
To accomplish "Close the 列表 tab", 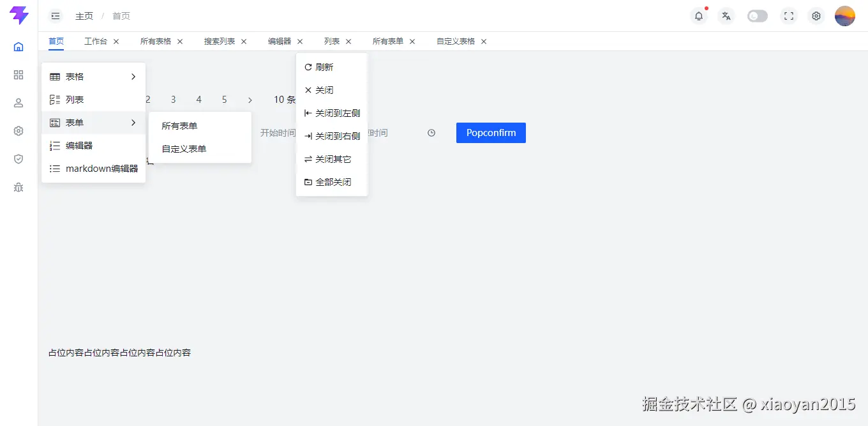I will coord(348,42).
